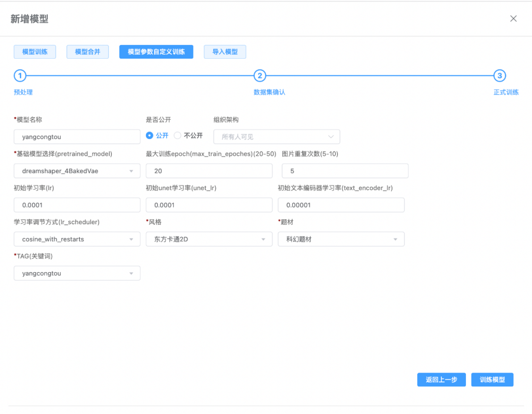Switch to the 模型训练 tab

(35, 52)
